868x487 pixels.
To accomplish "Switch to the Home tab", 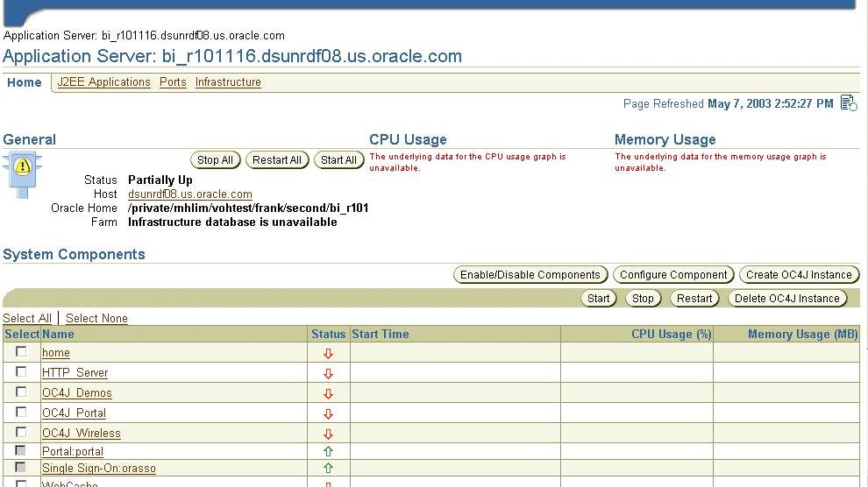I will [x=25, y=82].
